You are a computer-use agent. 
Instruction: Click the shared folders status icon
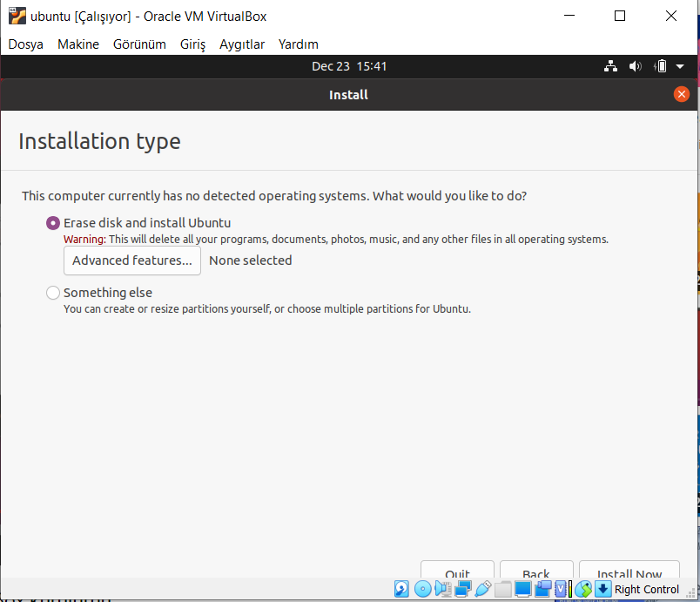coord(503,589)
